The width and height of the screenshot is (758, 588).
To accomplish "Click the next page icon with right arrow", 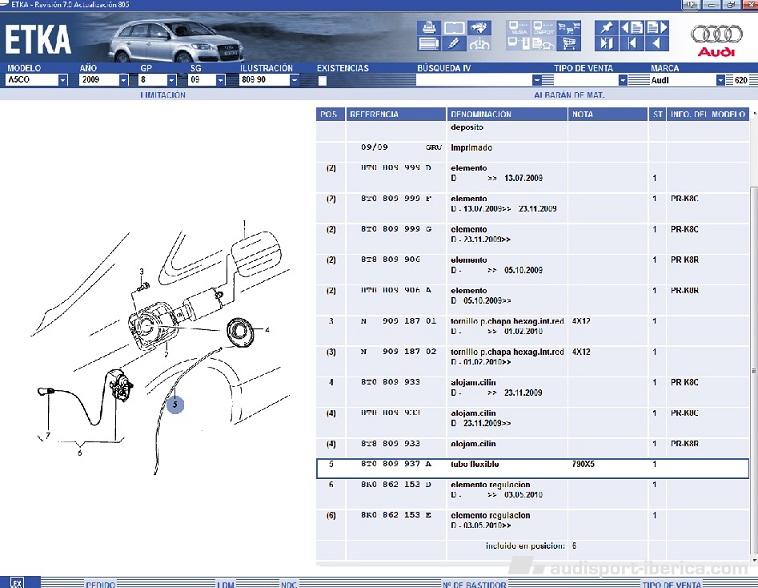I will coord(656,28).
